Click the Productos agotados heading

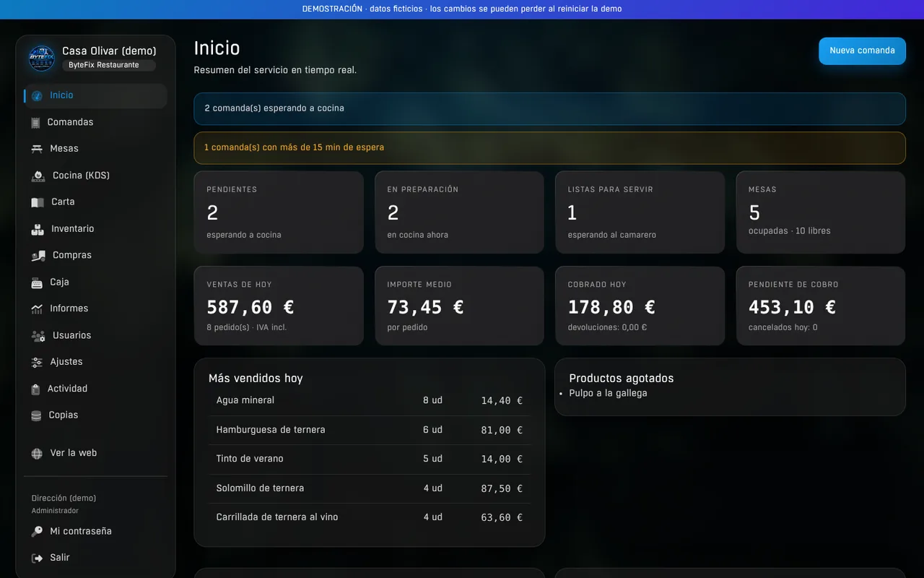[621, 379]
